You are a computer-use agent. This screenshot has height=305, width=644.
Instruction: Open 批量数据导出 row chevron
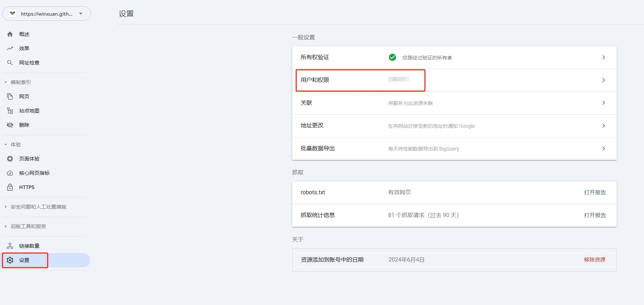point(603,148)
